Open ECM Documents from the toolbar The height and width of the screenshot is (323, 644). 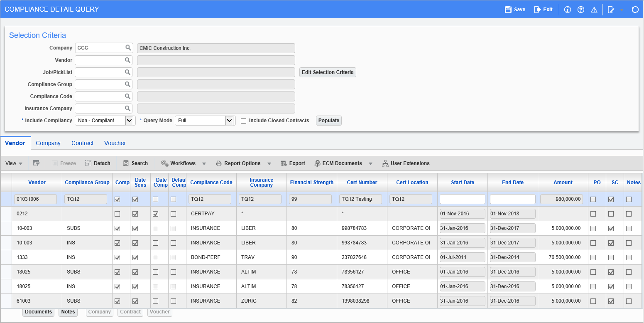tap(339, 163)
